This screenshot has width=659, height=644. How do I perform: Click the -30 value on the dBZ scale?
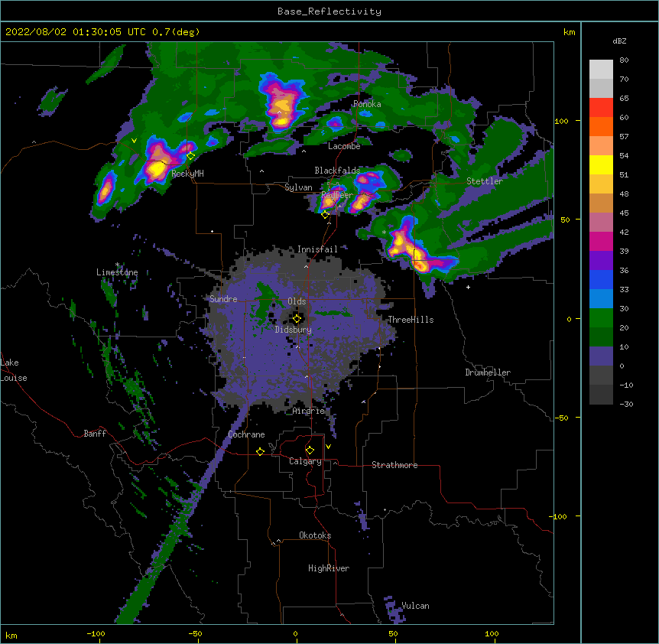tap(626, 404)
